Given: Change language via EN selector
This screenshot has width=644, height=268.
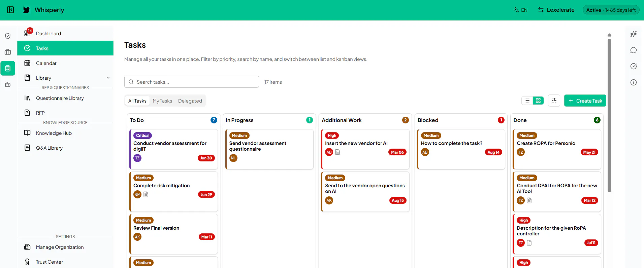Looking at the screenshot, I should click(521, 10).
